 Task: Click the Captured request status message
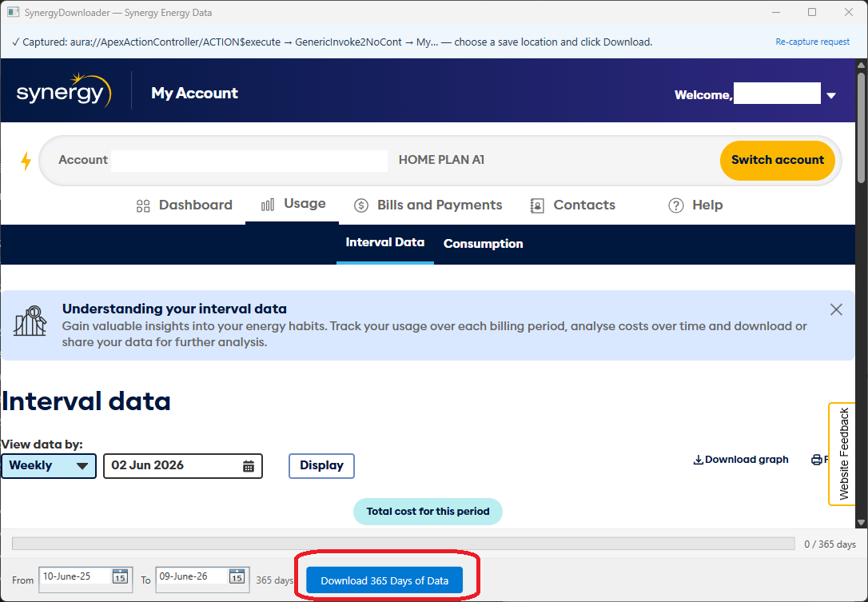pyautogui.click(x=331, y=42)
